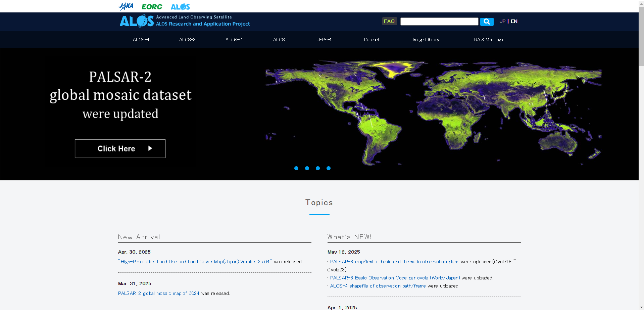Open the ALOS menu item
Screen dimensions: 644x310
click(279, 40)
